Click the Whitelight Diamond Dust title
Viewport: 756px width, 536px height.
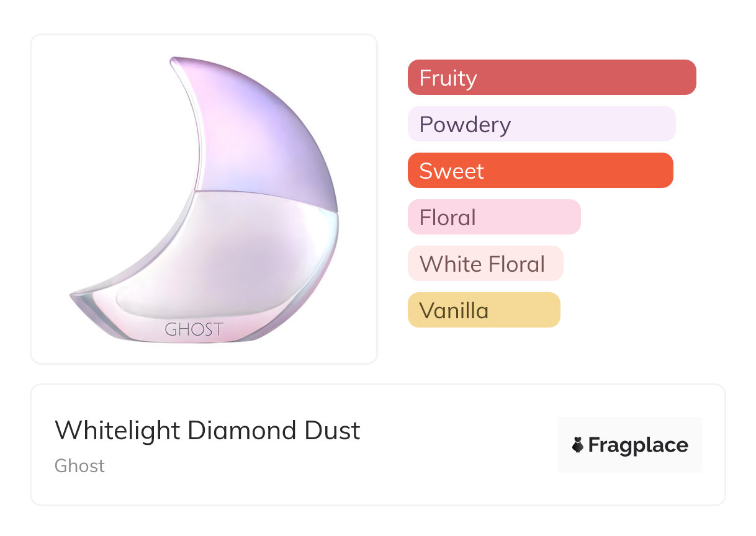click(207, 431)
